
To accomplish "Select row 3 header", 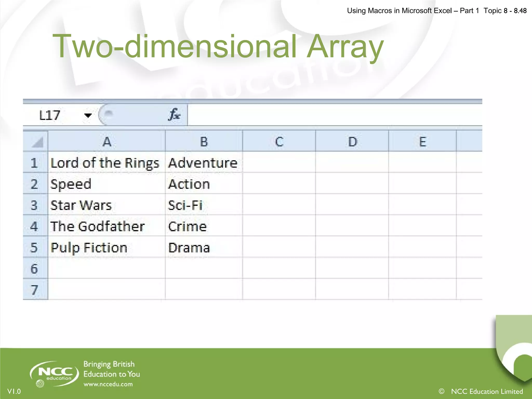I will tap(36, 205).
